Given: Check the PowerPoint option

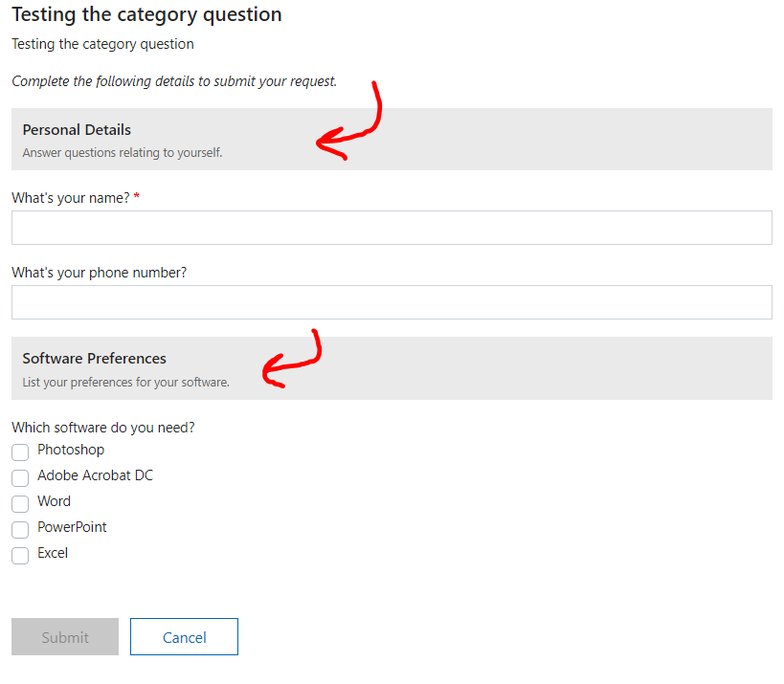Looking at the screenshot, I should pyautogui.click(x=20, y=529).
